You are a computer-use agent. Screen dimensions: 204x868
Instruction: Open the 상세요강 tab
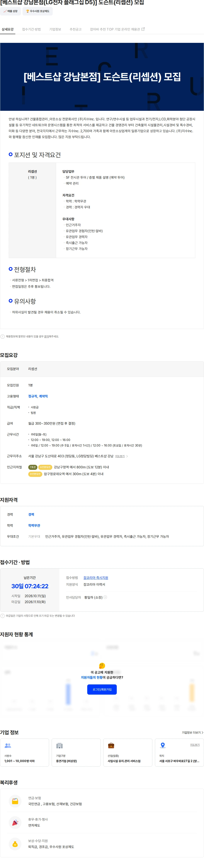point(7,29)
